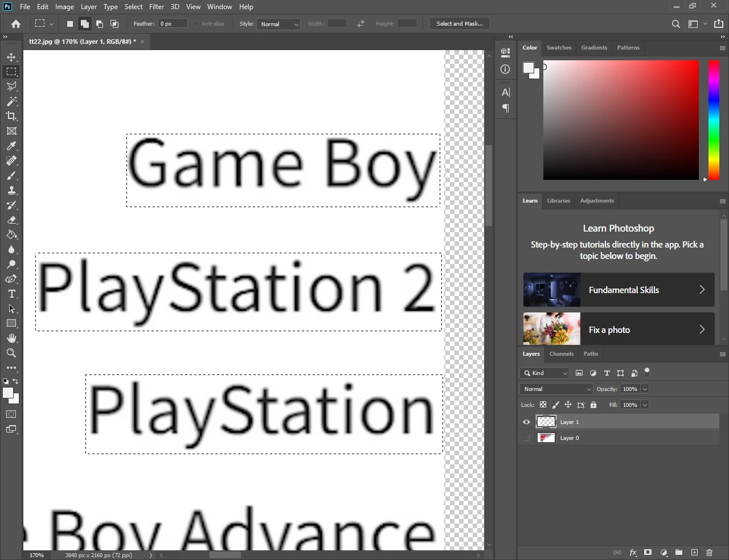Select the Brush tool
729x560 pixels.
tap(11, 176)
